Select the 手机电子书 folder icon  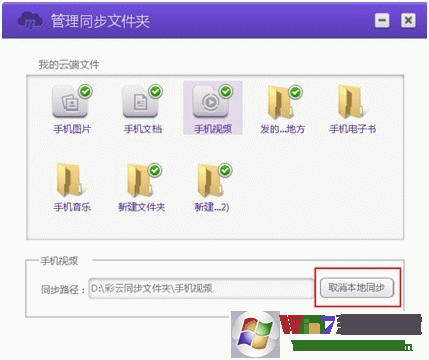(x=350, y=102)
